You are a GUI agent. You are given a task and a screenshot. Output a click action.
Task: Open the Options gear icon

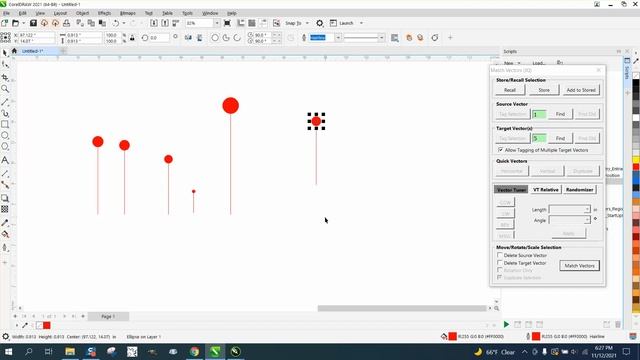320,23
